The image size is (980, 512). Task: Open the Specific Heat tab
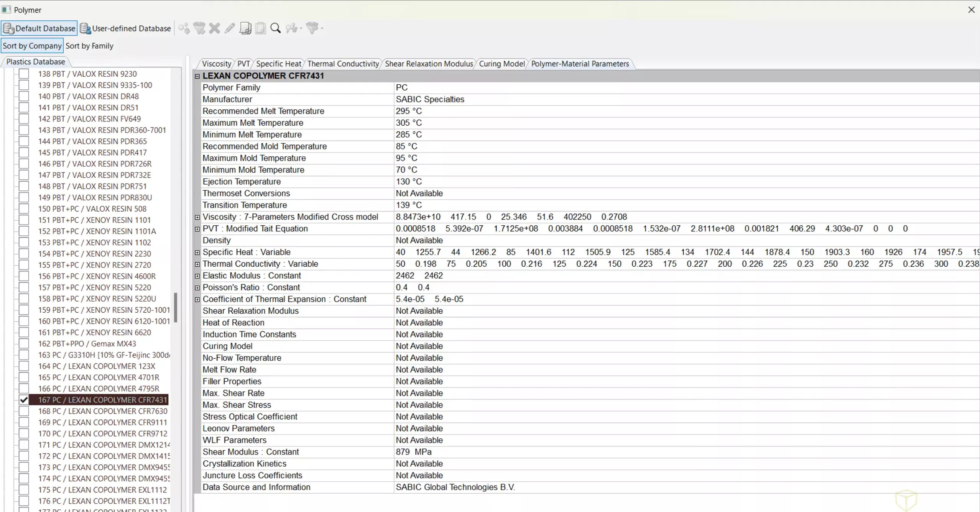coord(279,64)
